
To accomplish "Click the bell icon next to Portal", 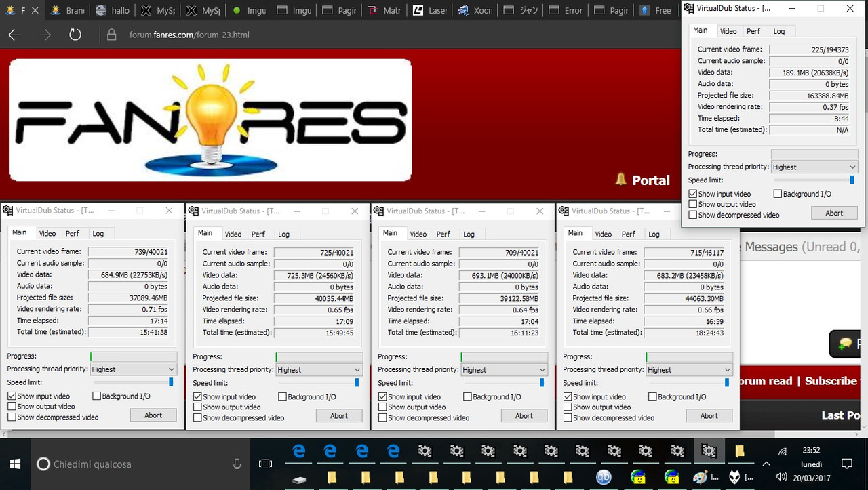I will click(620, 180).
